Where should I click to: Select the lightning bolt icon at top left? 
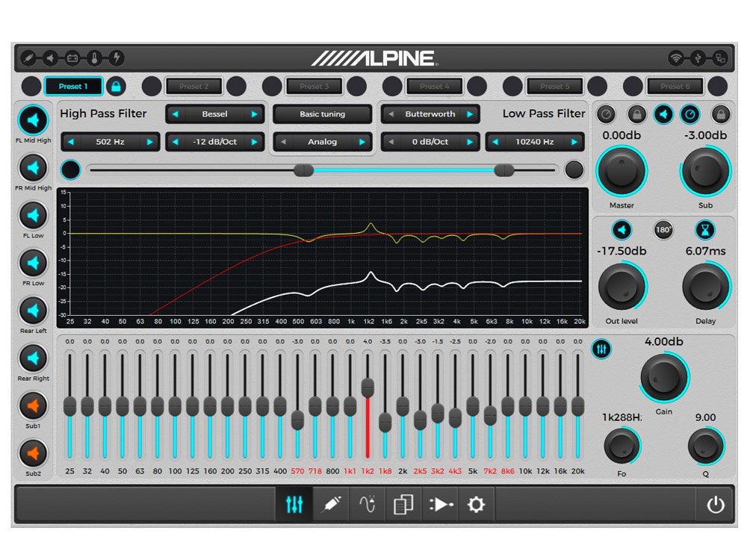click(117, 58)
